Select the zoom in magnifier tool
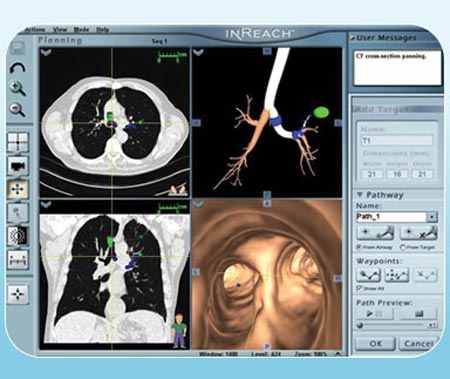 coord(17,88)
